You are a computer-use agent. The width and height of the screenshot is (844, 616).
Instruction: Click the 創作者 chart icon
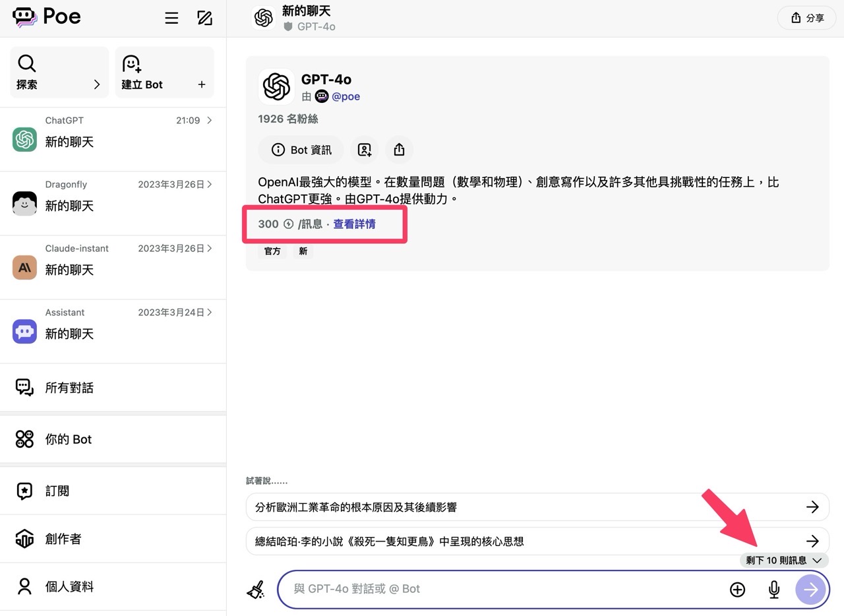[24, 539]
